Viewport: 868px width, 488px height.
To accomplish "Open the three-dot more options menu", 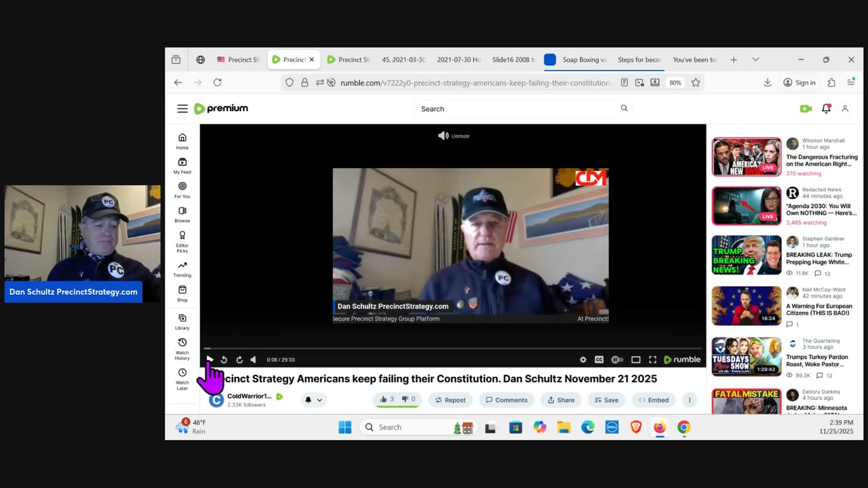I will point(690,400).
